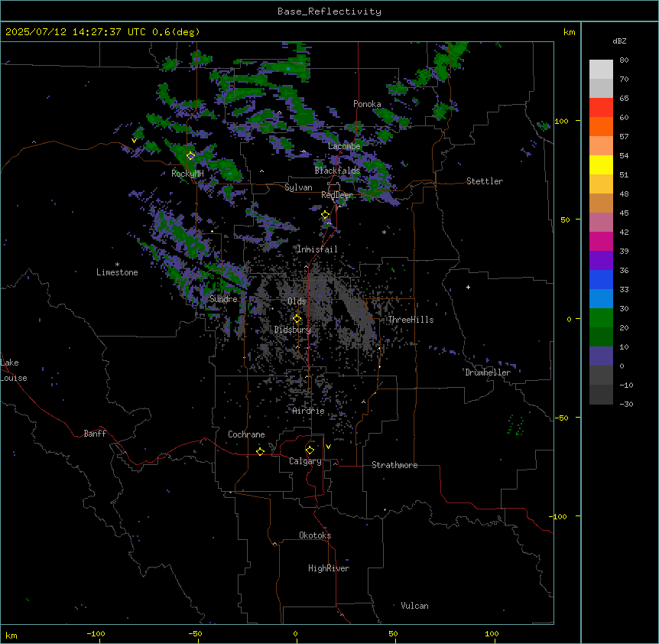Select the Cochrane label

point(246,434)
